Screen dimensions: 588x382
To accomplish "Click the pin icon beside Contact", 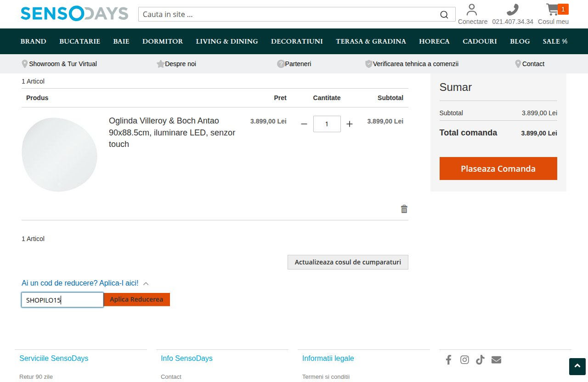I will [x=518, y=64].
